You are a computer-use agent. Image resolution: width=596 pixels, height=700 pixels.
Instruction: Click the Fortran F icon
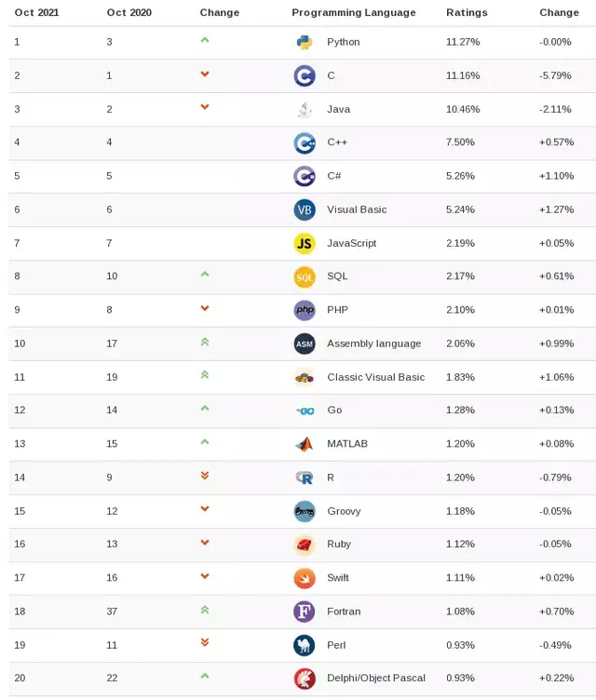click(305, 612)
